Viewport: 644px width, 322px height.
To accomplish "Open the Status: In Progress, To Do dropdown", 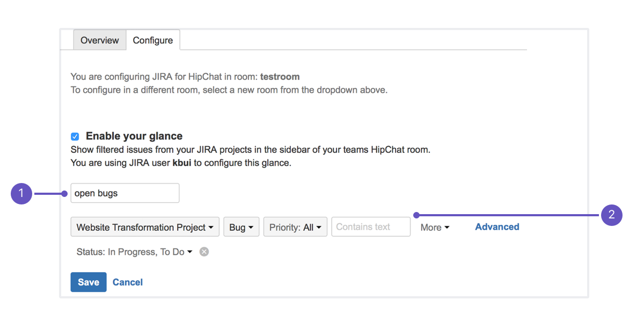I will pos(134,252).
